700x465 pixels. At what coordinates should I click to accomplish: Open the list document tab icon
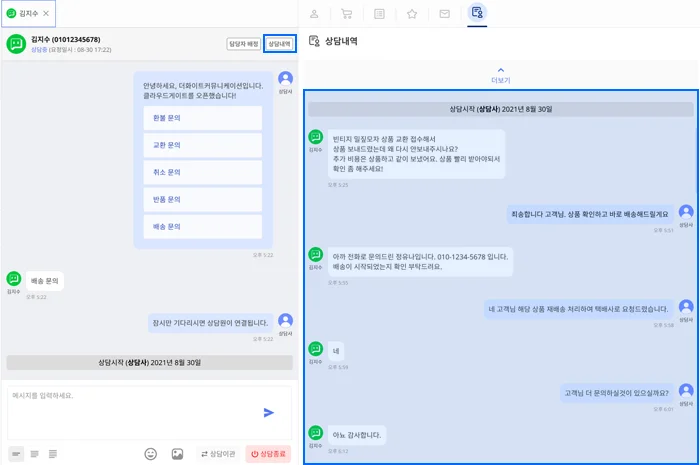tap(379, 14)
